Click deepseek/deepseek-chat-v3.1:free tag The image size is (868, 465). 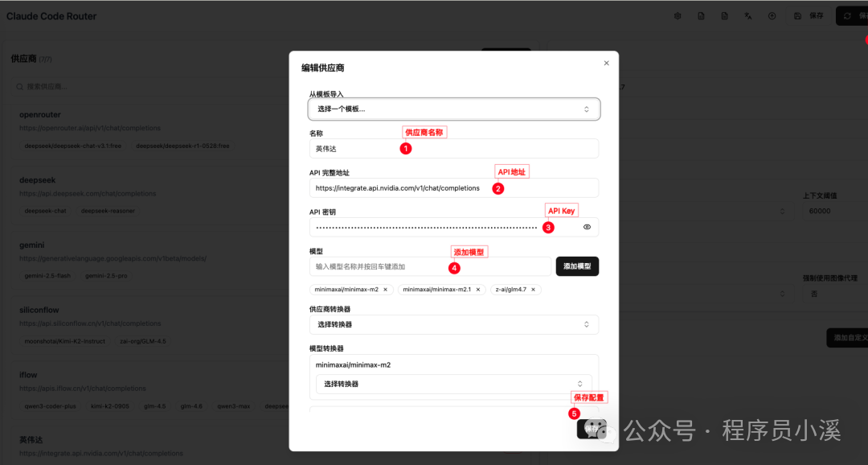click(72, 146)
